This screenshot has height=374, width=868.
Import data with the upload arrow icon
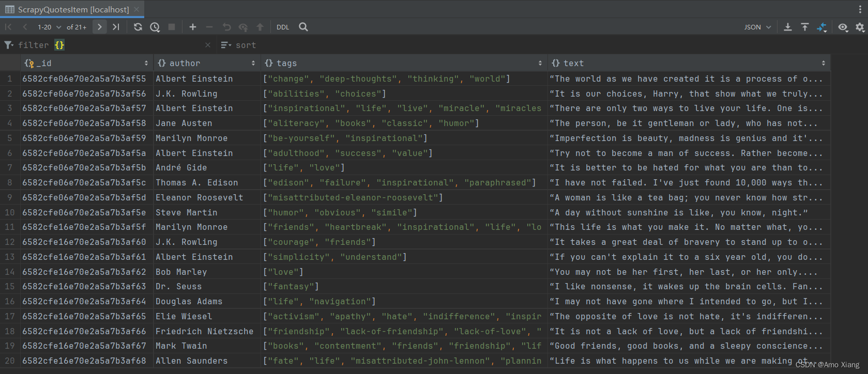pyautogui.click(x=805, y=27)
